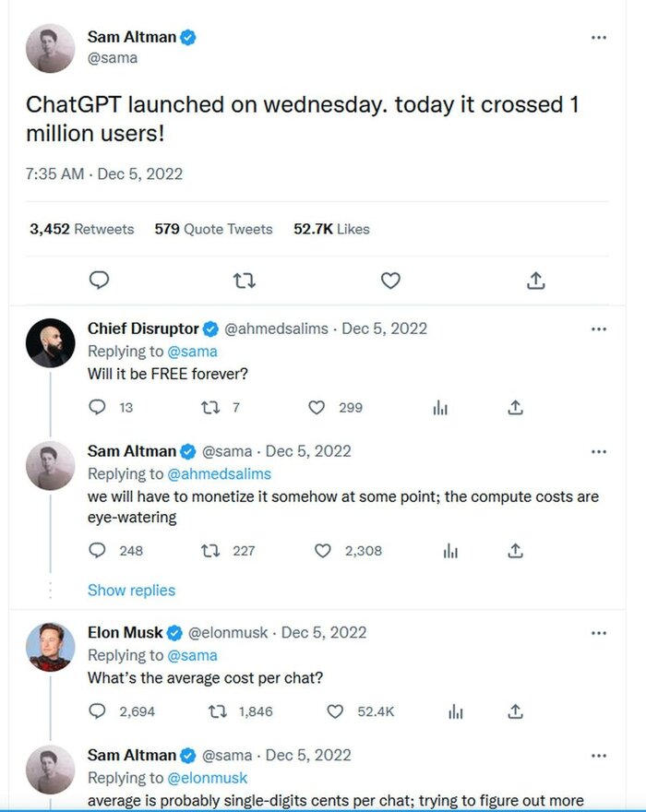Open more options on Chief Disruptor's reply
Screen dimensions: 646x812
click(599, 328)
